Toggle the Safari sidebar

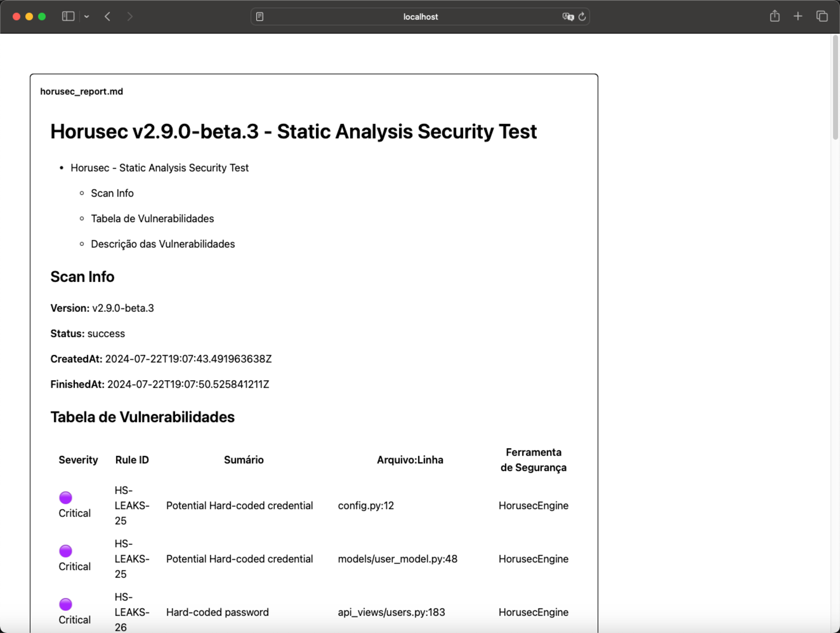[68, 16]
